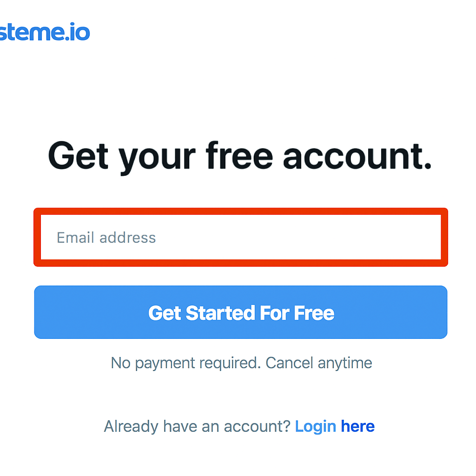Click the 'Get your free account.' heading
Viewport: 476px width, 476px height.
coord(240,156)
